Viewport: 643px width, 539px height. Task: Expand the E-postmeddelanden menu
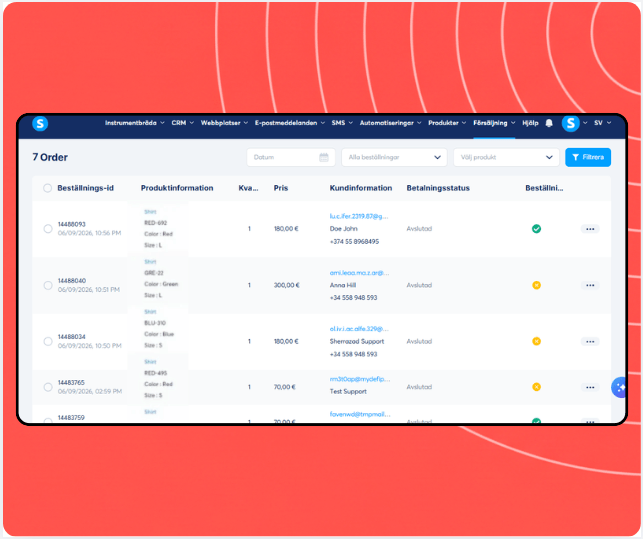pos(290,123)
